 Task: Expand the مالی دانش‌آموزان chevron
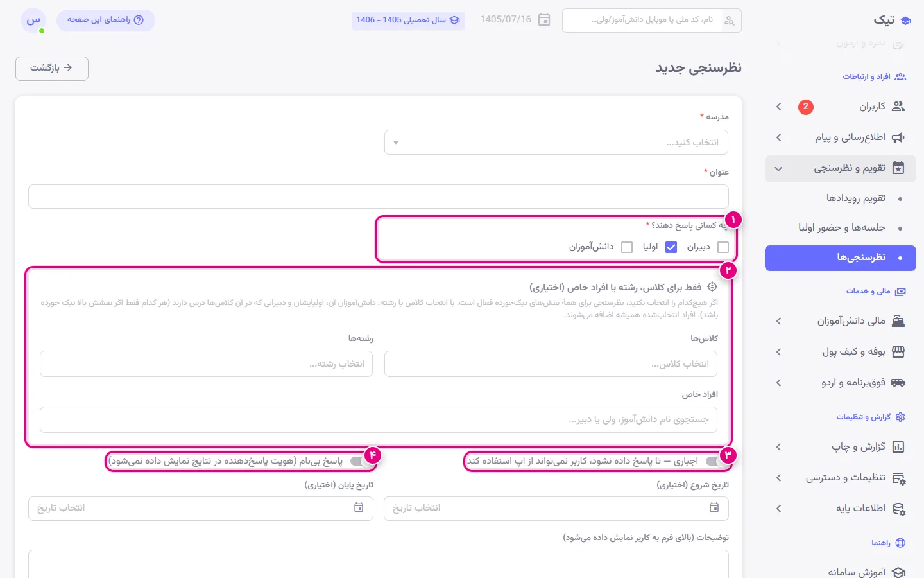[778, 321]
